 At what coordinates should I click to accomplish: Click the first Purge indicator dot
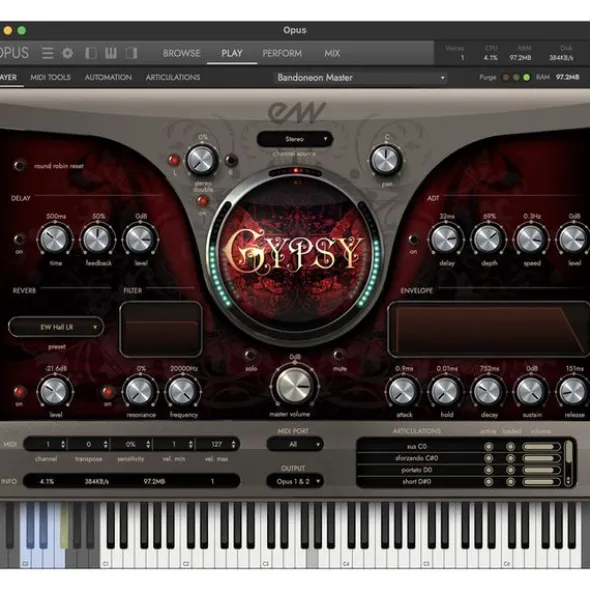(x=506, y=77)
